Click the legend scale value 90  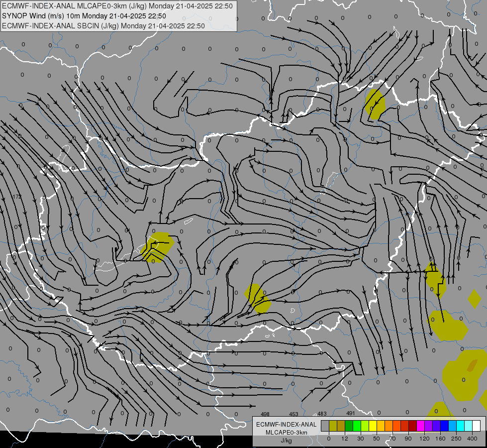tap(408, 439)
